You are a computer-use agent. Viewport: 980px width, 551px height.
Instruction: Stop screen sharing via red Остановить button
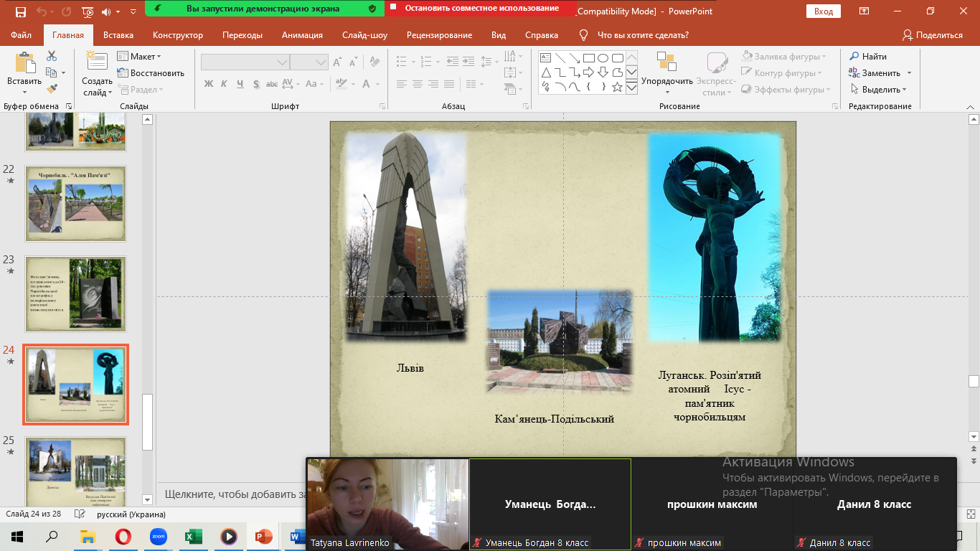click(481, 9)
